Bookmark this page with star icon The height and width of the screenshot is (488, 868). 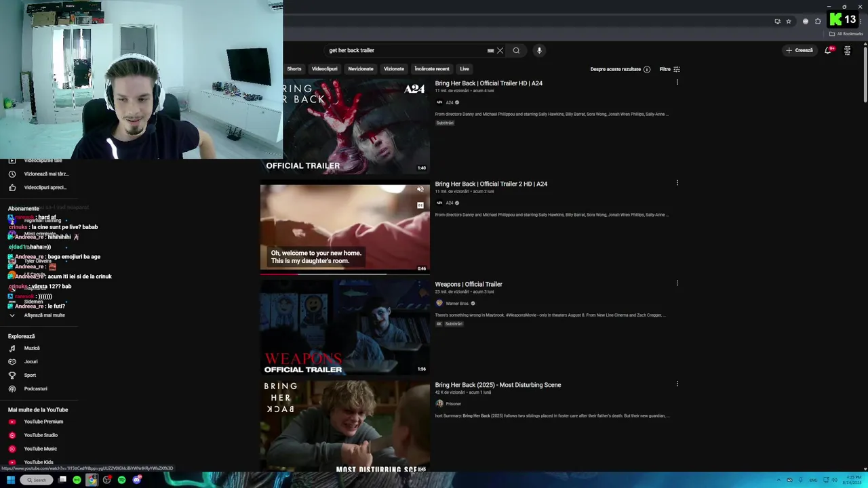pyautogui.click(x=789, y=21)
